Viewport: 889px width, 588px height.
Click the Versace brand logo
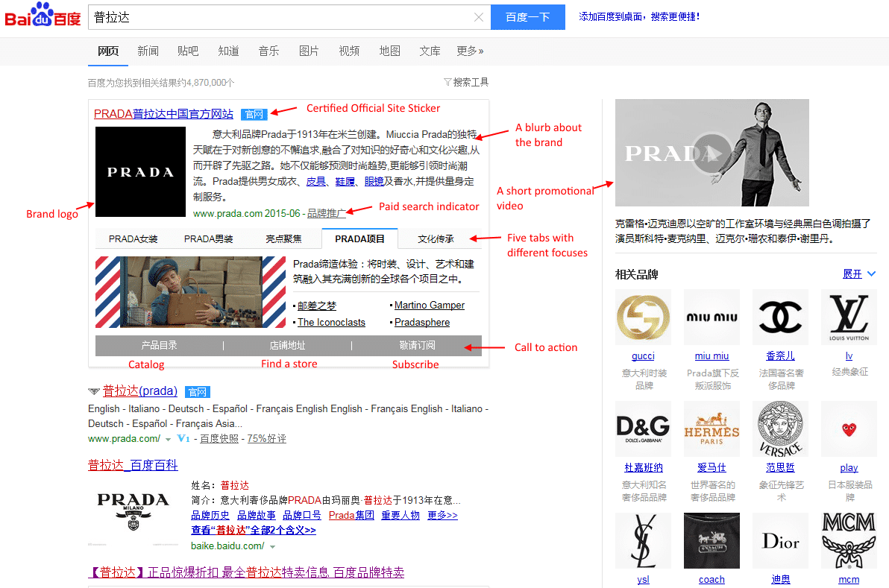click(x=780, y=429)
